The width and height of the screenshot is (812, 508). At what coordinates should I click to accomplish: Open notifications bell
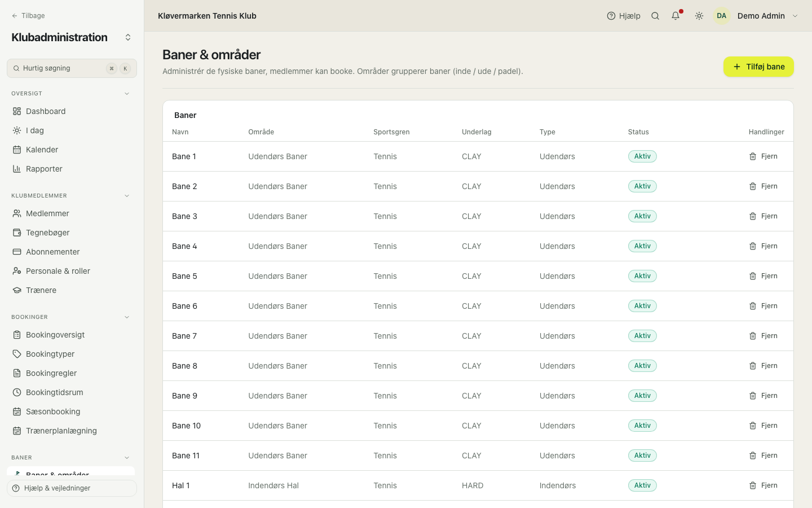coord(676,16)
